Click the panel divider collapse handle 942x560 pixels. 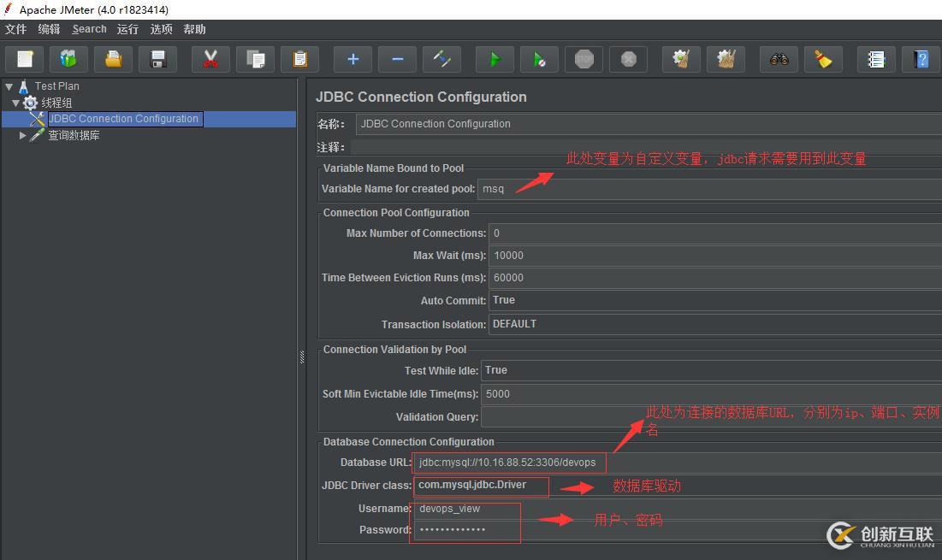tap(301, 357)
